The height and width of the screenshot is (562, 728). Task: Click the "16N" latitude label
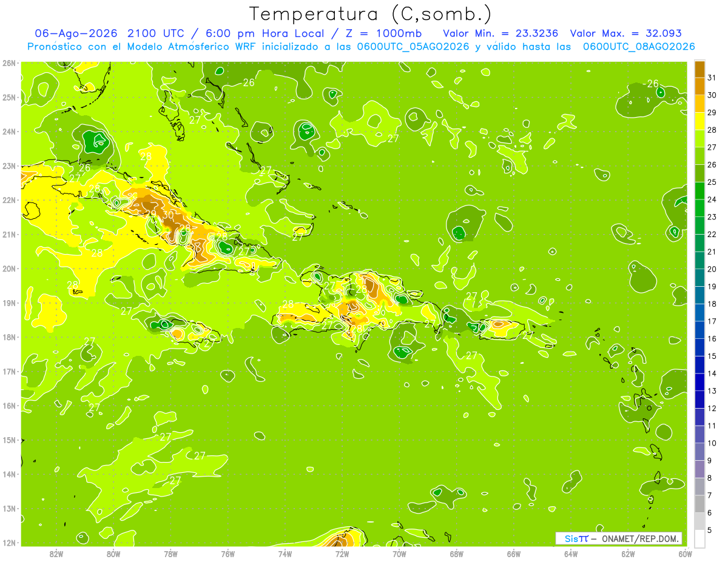coord(10,406)
